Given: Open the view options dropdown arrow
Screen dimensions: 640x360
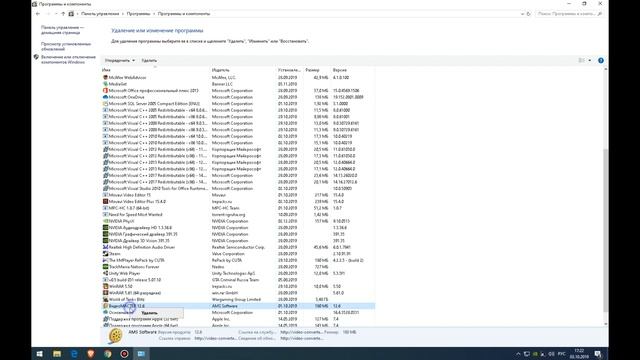Looking at the screenshot, I should 589,60.
